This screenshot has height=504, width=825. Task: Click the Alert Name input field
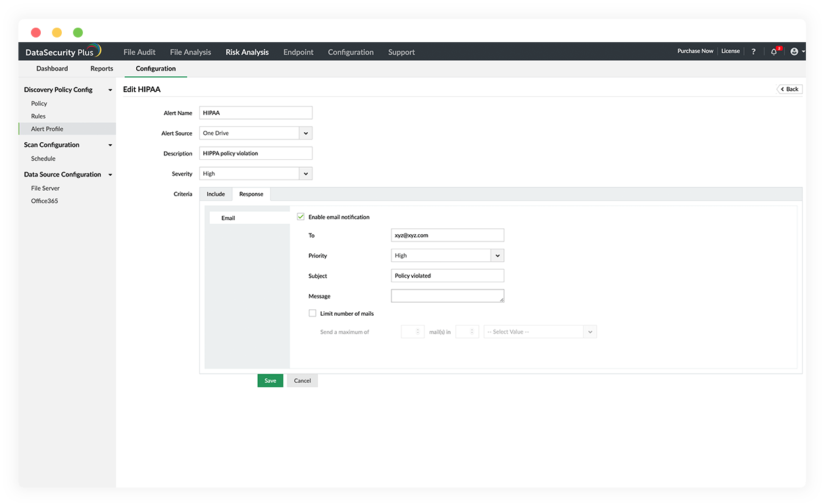255,113
